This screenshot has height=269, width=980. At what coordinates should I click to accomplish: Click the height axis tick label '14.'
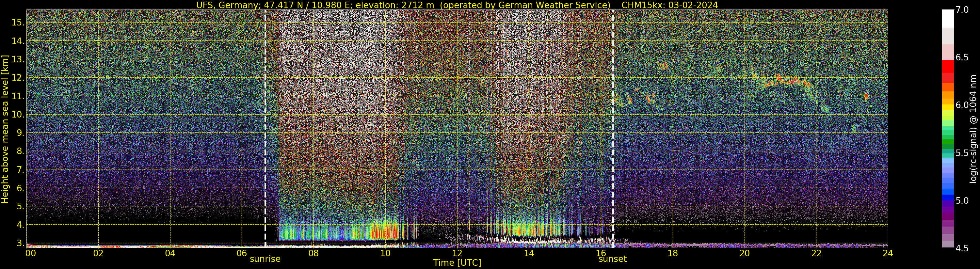pos(18,41)
